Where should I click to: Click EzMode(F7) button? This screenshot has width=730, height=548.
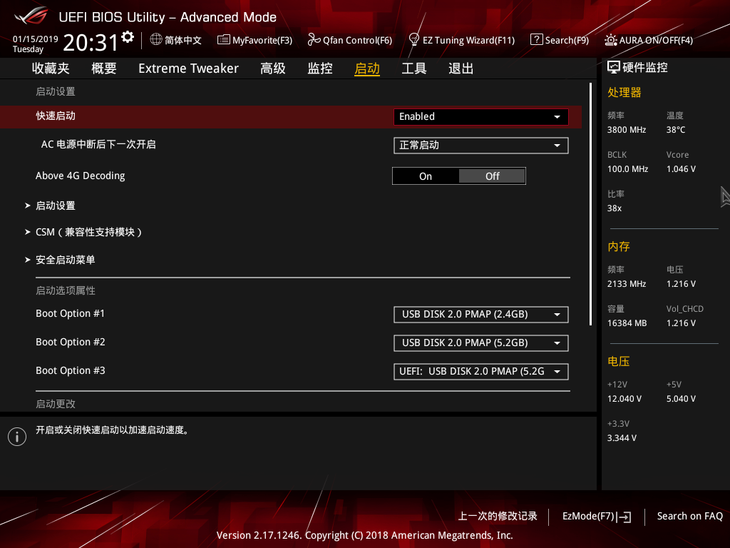tap(596, 516)
